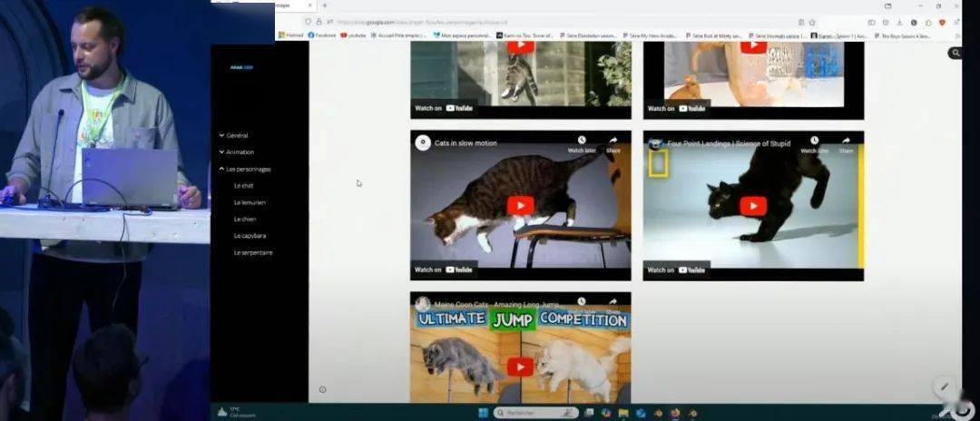This screenshot has height=421, width=980.
Task: Click the taskbar Rechercher search box
Action: point(536,413)
